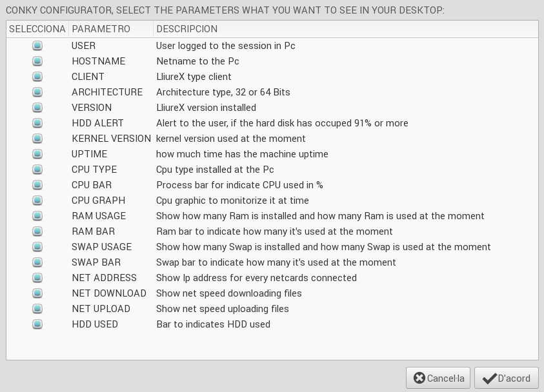Toggle the CPU GRAPH checkbox

(x=37, y=201)
